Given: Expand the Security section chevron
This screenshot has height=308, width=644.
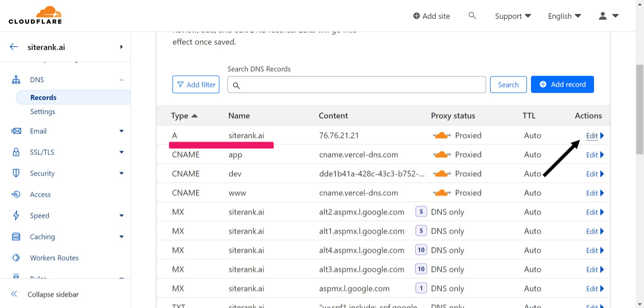Looking at the screenshot, I should (x=121, y=173).
